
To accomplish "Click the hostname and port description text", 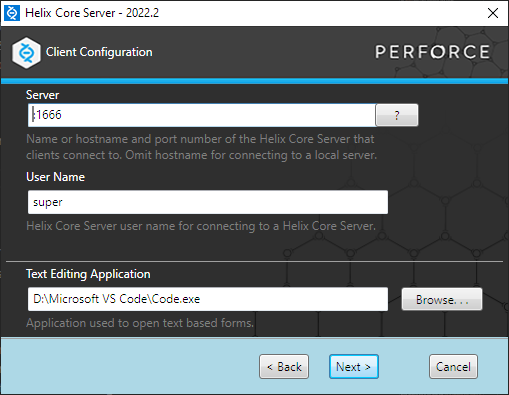I will (x=201, y=147).
